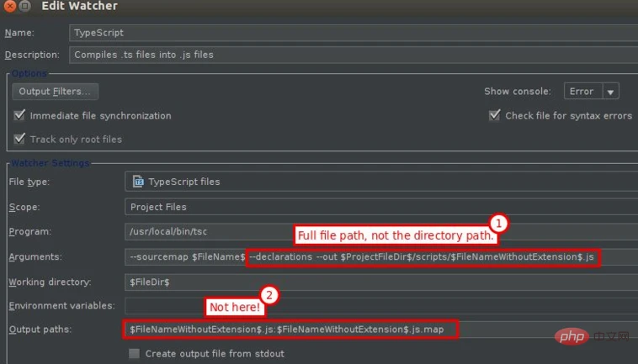Screen dimensions: 638x364
Task: Click the Name field containing TypeScript
Action: pos(354,33)
